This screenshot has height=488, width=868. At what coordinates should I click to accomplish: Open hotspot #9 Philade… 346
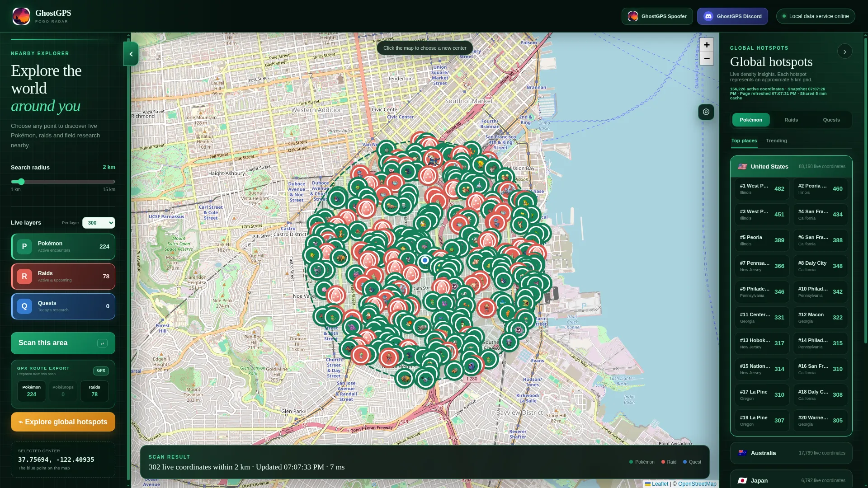click(x=762, y=292)
